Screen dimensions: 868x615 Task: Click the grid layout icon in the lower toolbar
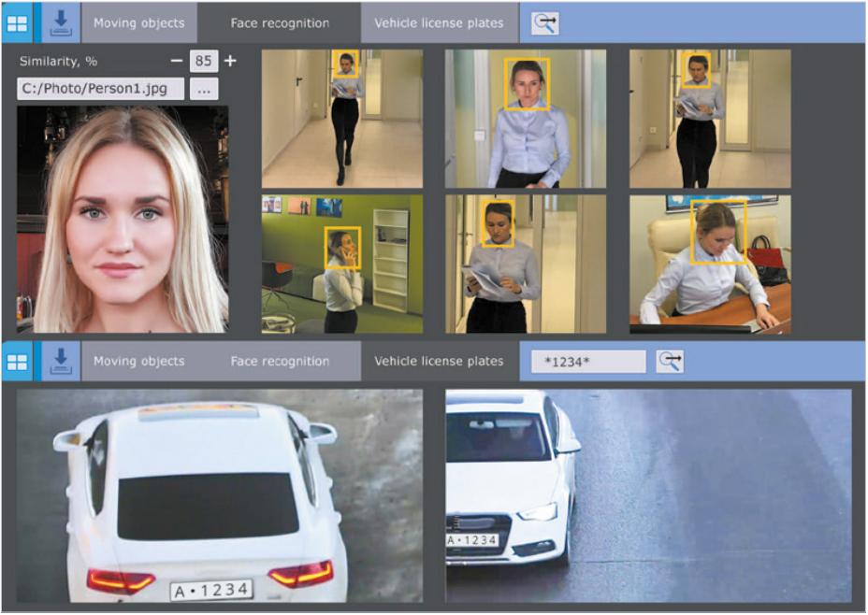point(17,361)
